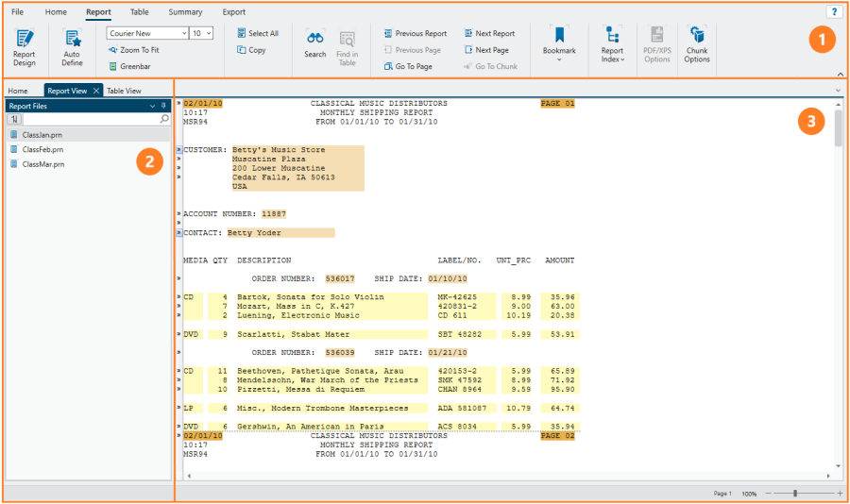This screenshot has width=850, height=504.
Task: Toggle the Greenbar display
Action: [128, 66]
